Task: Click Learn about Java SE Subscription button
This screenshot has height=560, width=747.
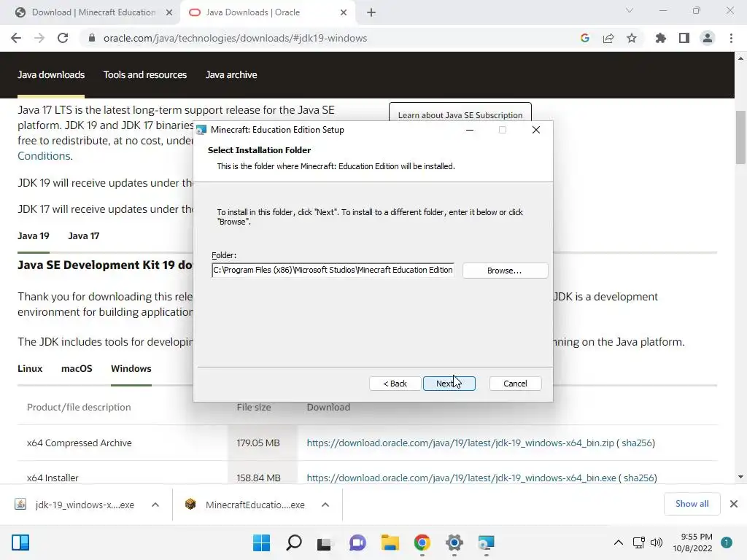Action: 460,113
